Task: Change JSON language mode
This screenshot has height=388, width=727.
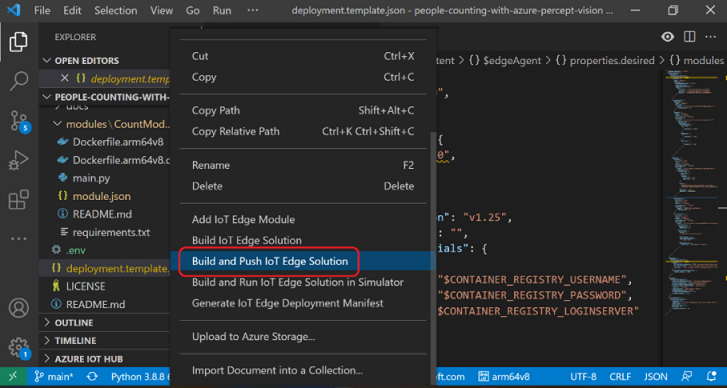Action: [x=656, y=377]
